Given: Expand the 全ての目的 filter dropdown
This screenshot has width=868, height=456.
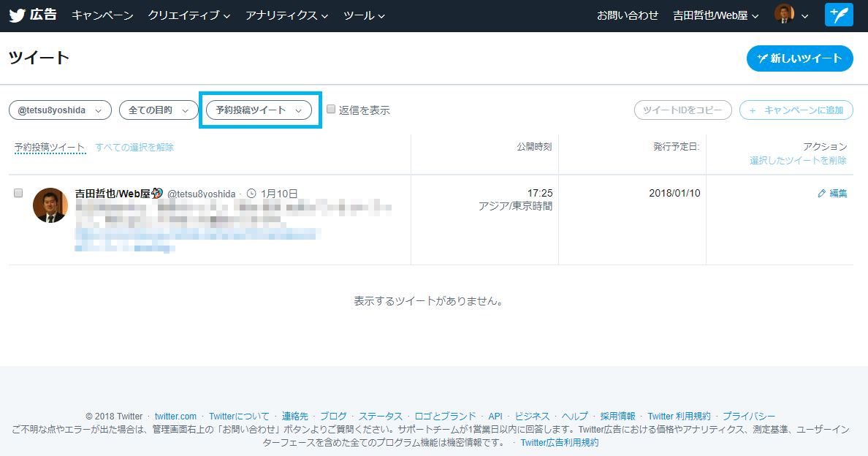Looking at the screenshot, I should [x=159, y=110].
